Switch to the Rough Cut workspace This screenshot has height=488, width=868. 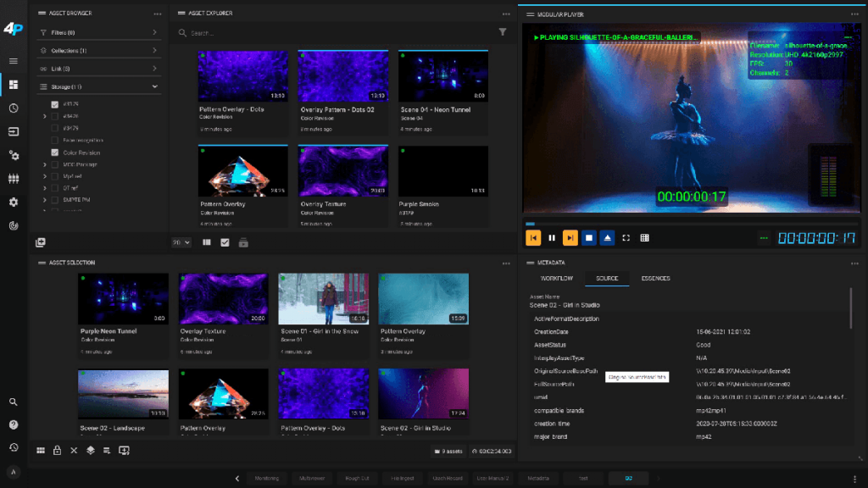pyautogui.click(x=354, y=478)
